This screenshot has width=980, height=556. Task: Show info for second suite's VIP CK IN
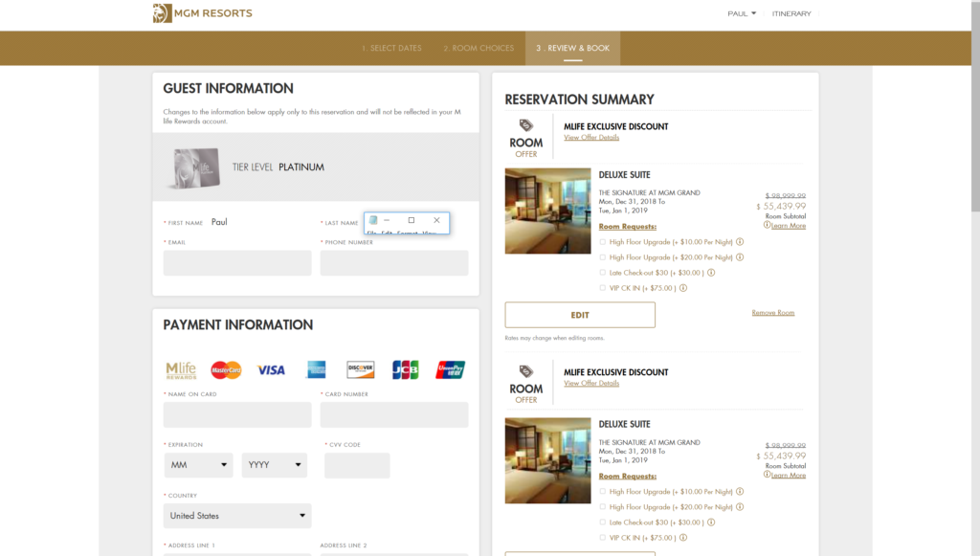coord(683,537)
